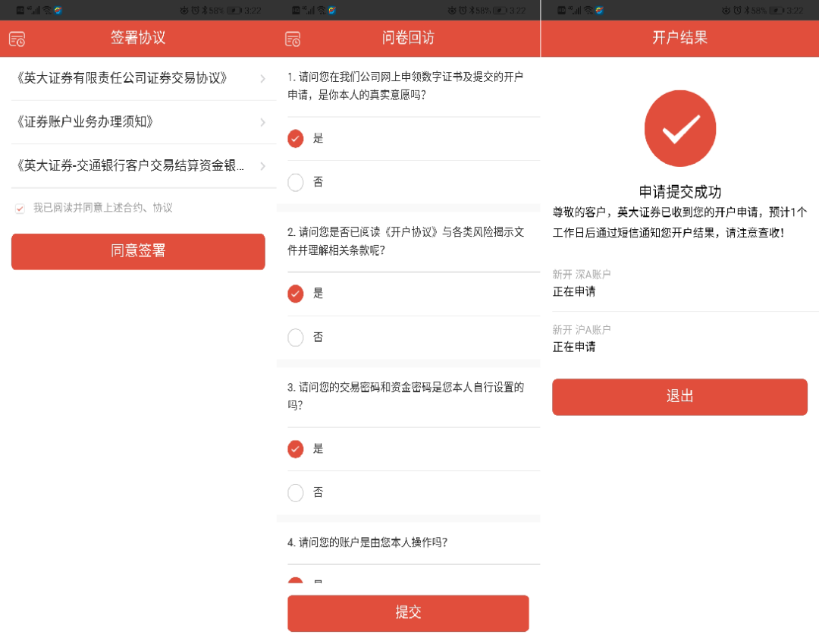
Task: Click question 1 text about 数字证书
Action: (405, 86)
